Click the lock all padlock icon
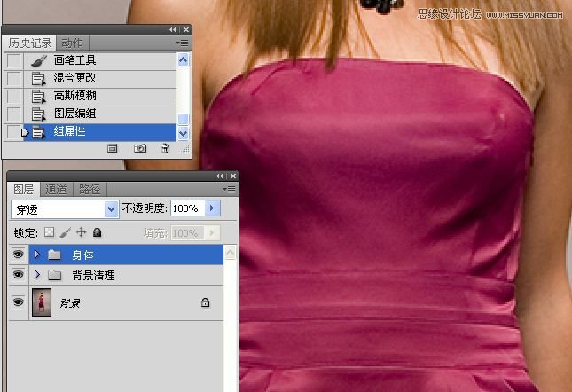This screenshot has width=572, height=392. 97,232
